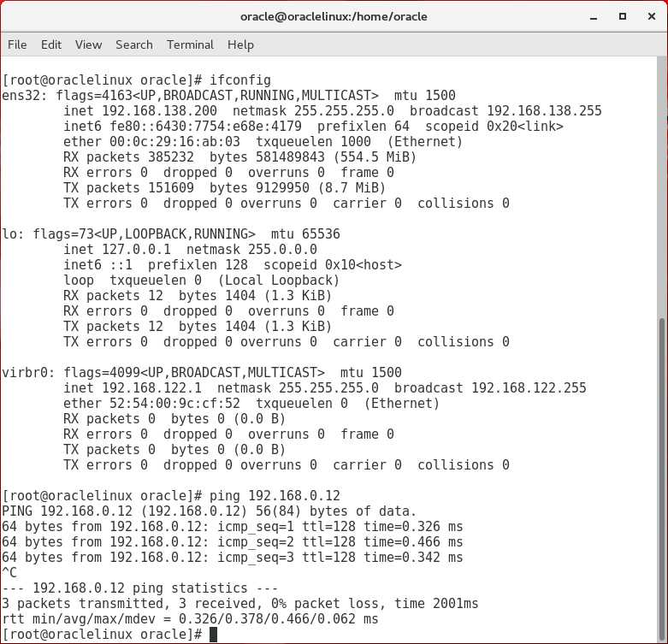
Task: Click the ifconfig command text
Action: point(239,80)
